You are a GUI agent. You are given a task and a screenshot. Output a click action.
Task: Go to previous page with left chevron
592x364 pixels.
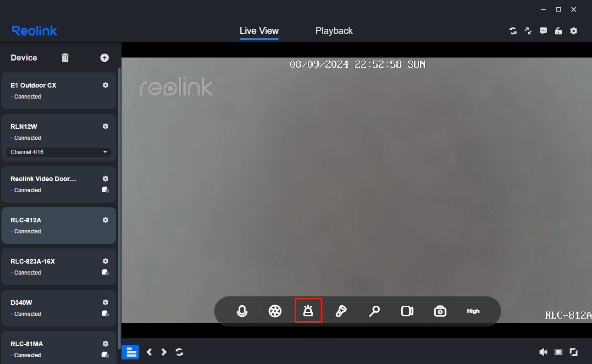149,352
